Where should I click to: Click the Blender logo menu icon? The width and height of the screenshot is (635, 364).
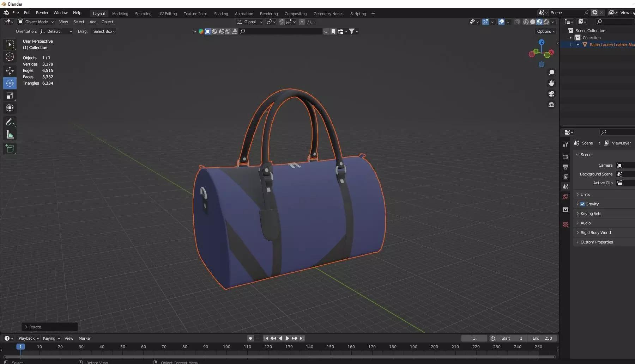(6, 13)
